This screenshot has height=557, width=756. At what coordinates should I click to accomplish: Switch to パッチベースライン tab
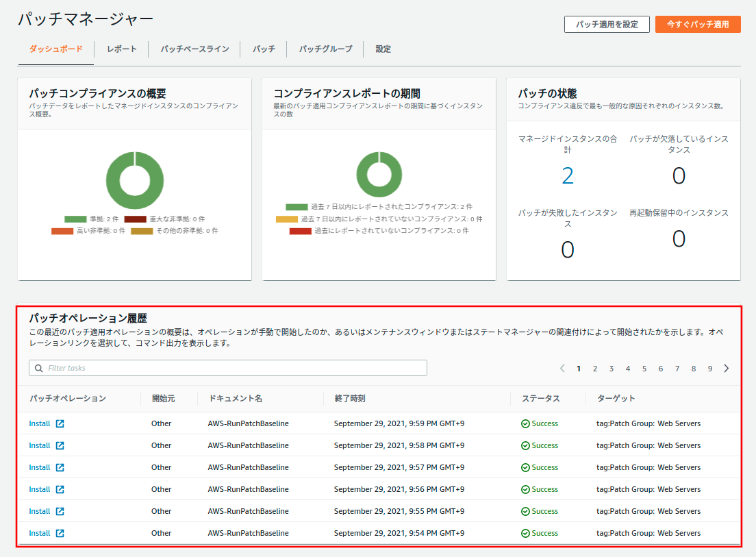point(194,49)
